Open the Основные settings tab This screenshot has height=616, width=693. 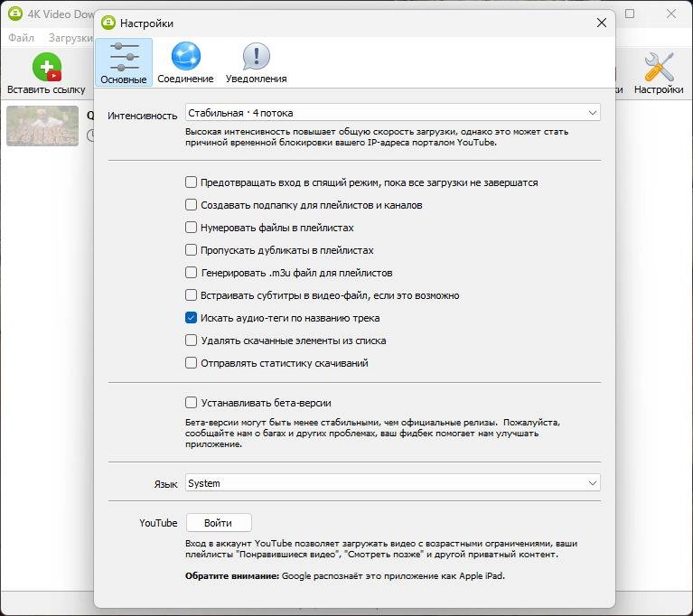click(x=124, y=62)
